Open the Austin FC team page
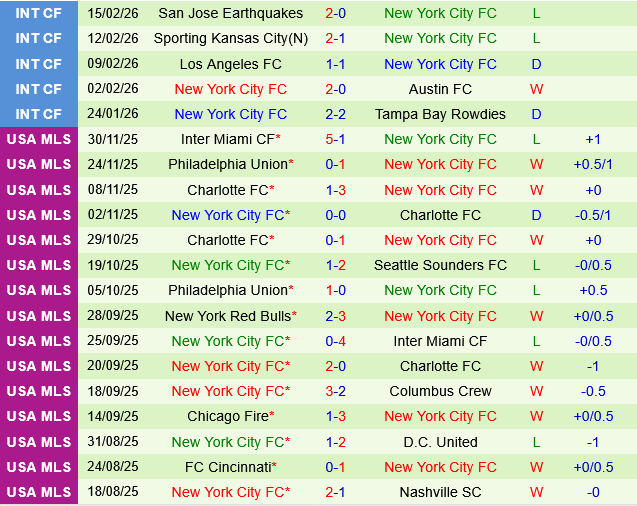637x506 pixels. (440, 89)
